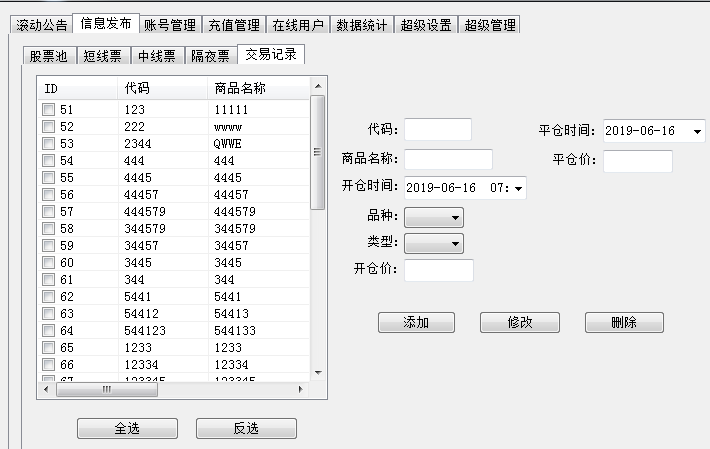Viewport: 710px width, 449px height.
Task: Focus the 开仓价 input field
Action: click(x=439, y=270)
